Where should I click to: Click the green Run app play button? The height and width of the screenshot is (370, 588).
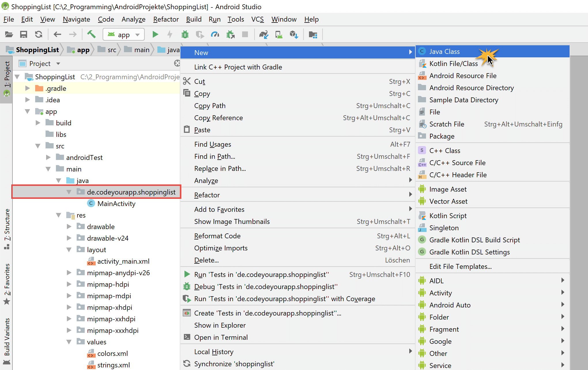(155, 35)
